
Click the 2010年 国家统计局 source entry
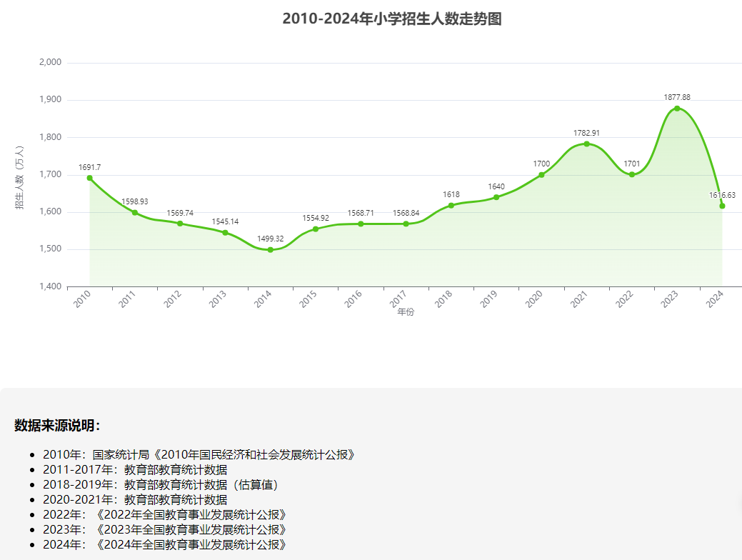tap(199, 454)
